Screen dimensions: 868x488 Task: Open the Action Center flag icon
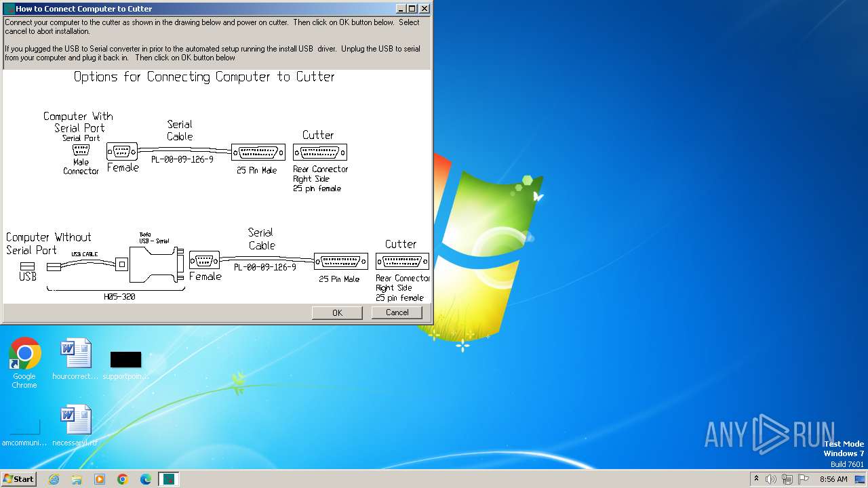[804, 479]
